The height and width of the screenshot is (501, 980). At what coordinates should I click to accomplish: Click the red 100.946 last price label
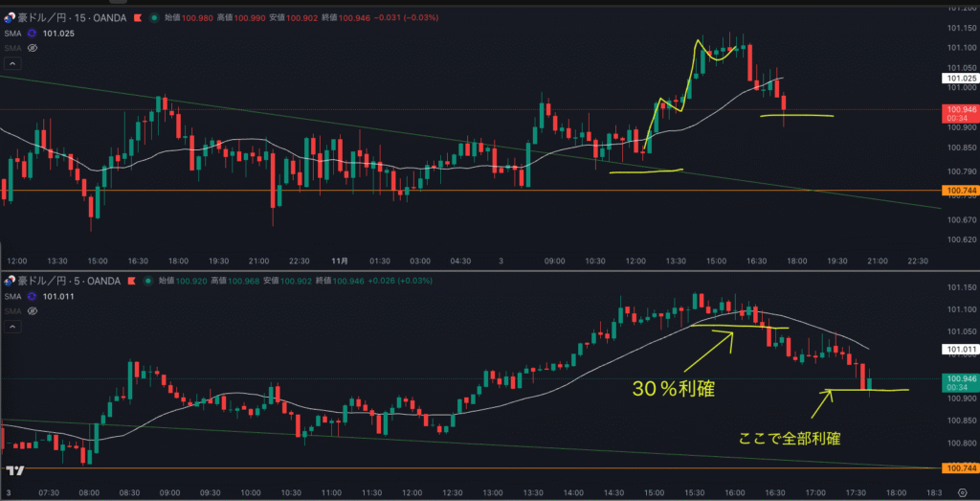[x=959, y=113]
